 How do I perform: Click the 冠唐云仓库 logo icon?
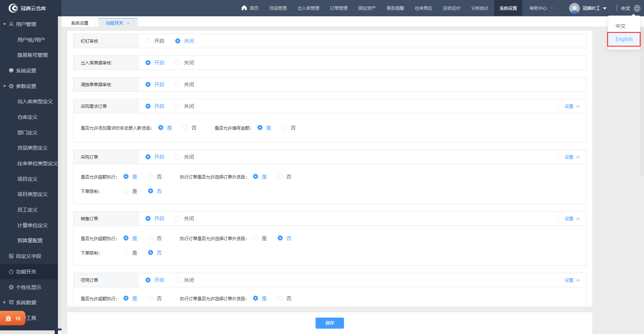(x=13, y=8)
